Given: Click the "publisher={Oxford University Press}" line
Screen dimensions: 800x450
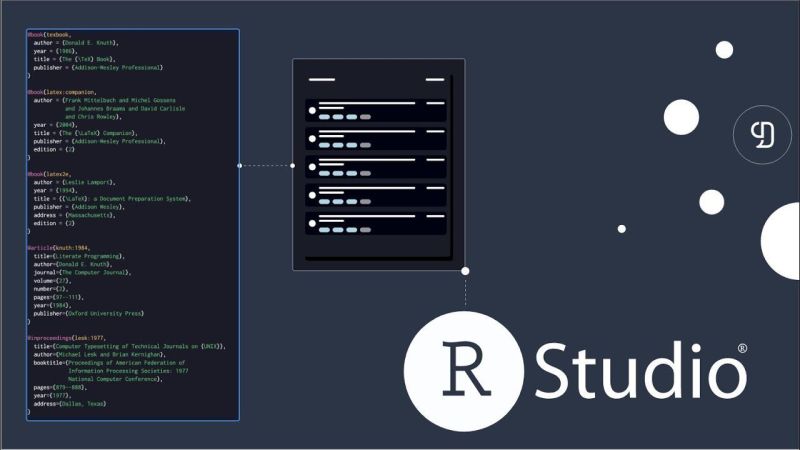Looking at the screenshot, I should point(89,313).
